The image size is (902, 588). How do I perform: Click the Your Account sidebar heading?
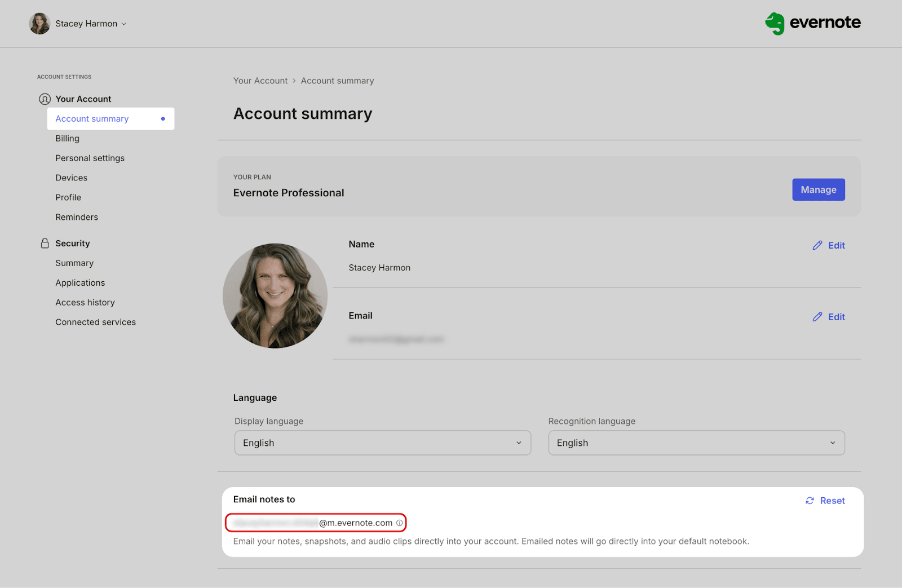(83, 99)
